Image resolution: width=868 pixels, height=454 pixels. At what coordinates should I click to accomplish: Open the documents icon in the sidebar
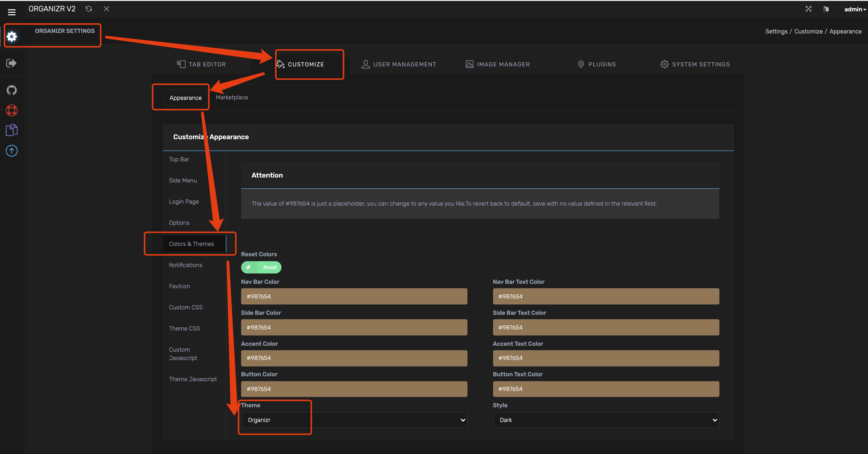[12, 130]
